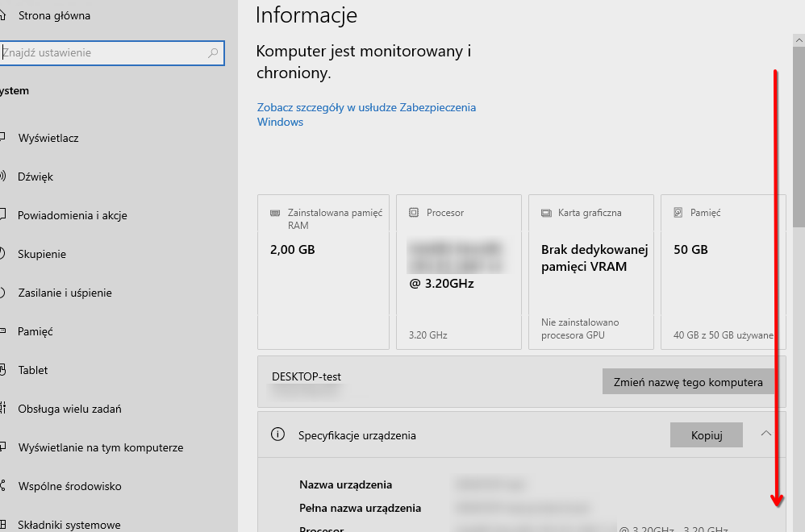Click the vertical scrollbar thumb
Screen dimensions: 805x532
[799, 129]
